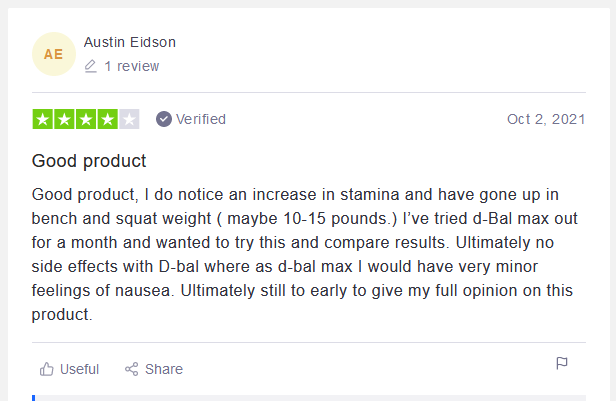
Task: Click the pencil review icon
Action: coord(90,66)
